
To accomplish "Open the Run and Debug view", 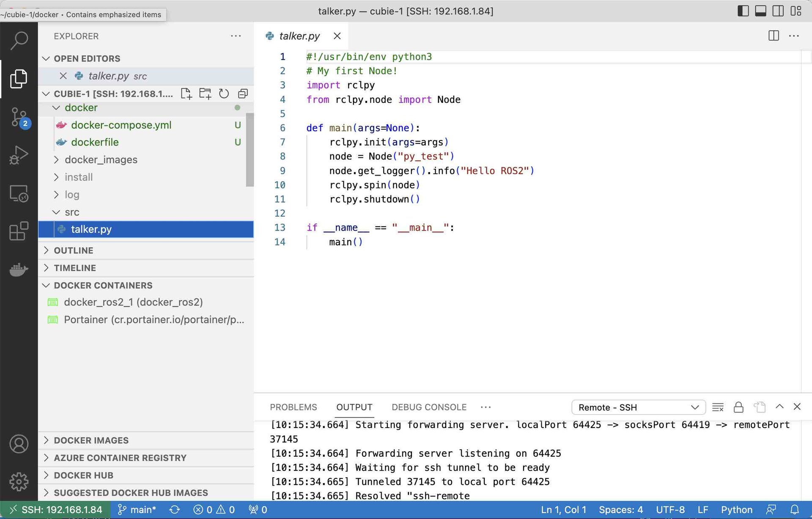I will tap(19, 155).
